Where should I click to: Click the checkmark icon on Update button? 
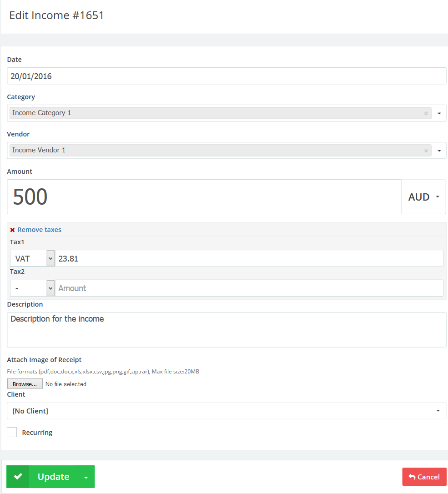(x=18, y=477)
